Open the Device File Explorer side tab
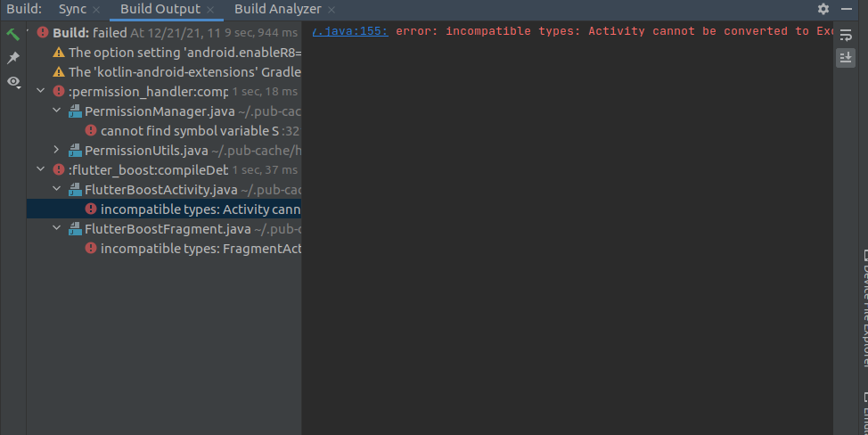The height and width of the screenshot is (435, 868). tap(864, 310)
